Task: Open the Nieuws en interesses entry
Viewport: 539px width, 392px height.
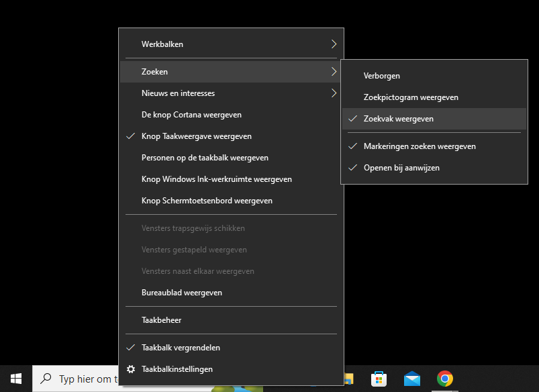Action: pos(231,93)
